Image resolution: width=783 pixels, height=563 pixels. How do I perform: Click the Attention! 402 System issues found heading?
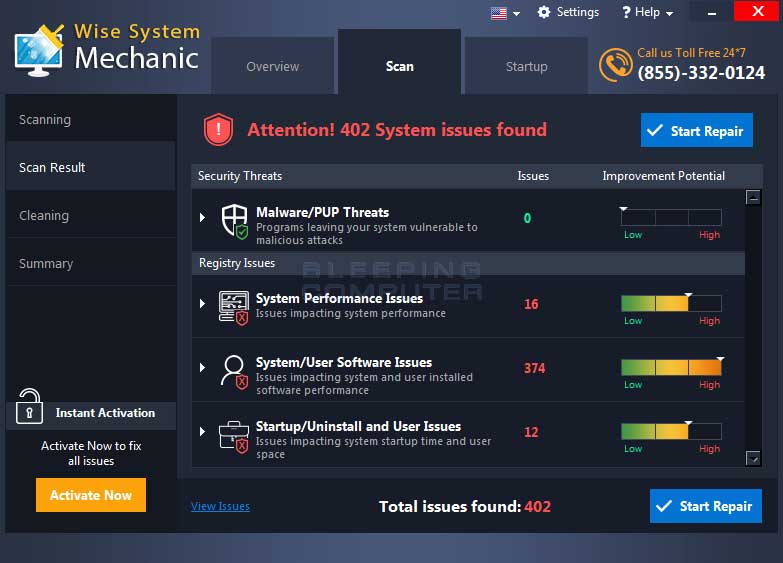click(397, 130)
